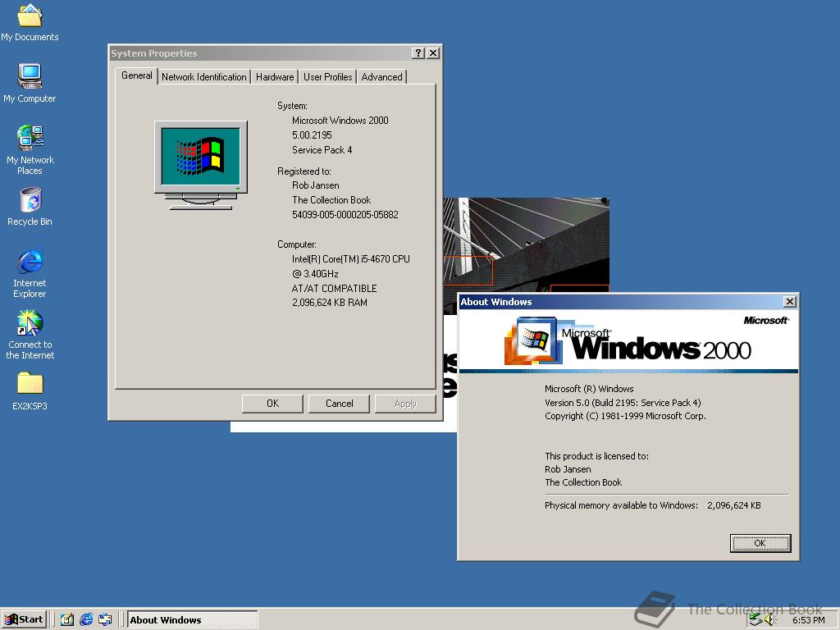Click 'The Collection Book' in System Properties

[331, 200]
